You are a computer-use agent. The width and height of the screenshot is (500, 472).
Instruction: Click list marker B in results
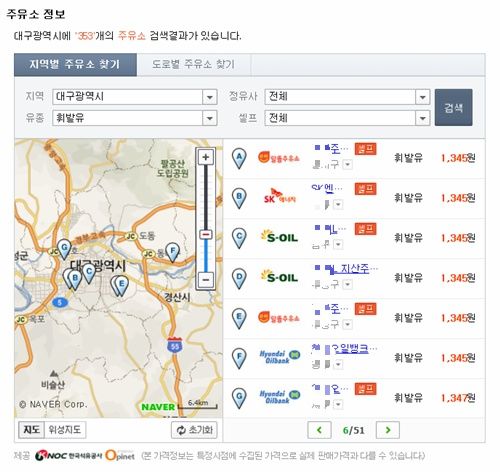pyautogui.click(x=239, y=198)
